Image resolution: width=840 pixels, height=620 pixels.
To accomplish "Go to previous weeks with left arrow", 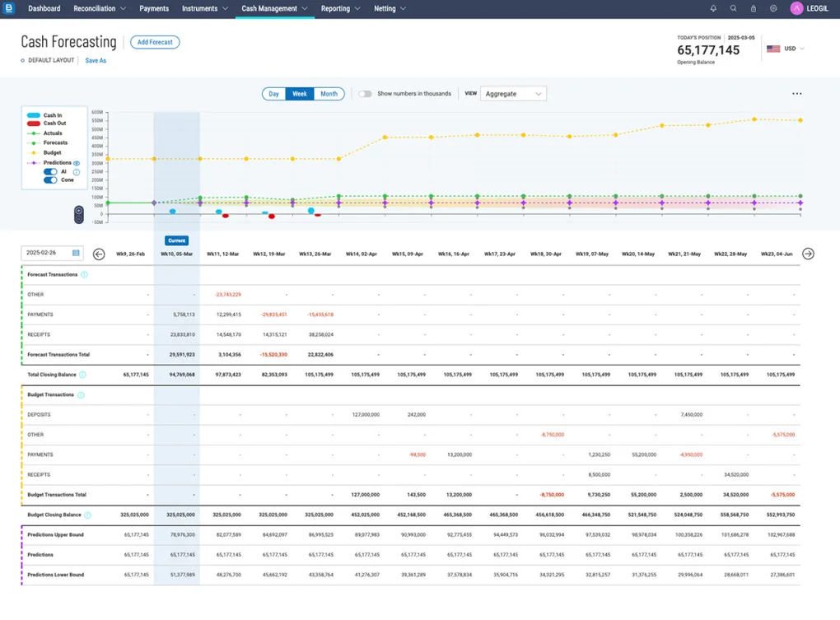I will (x=99, y=254).
